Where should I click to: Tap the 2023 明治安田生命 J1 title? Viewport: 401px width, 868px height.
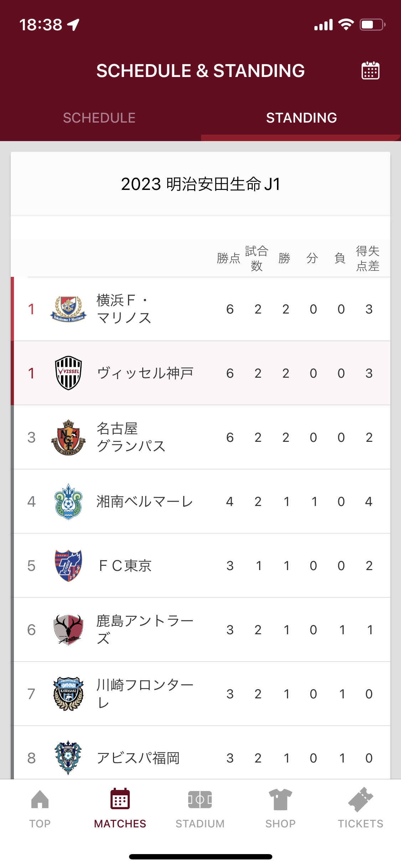[201, 184]
